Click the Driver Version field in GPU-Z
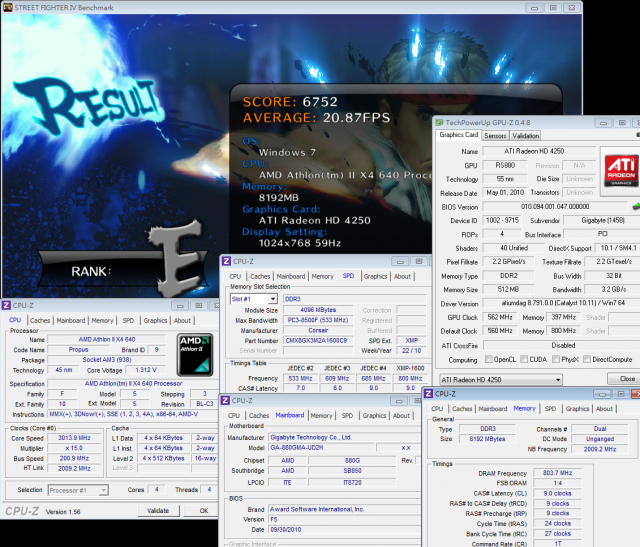The width and height of the screenshot is (640, 547). coord(562,303)
